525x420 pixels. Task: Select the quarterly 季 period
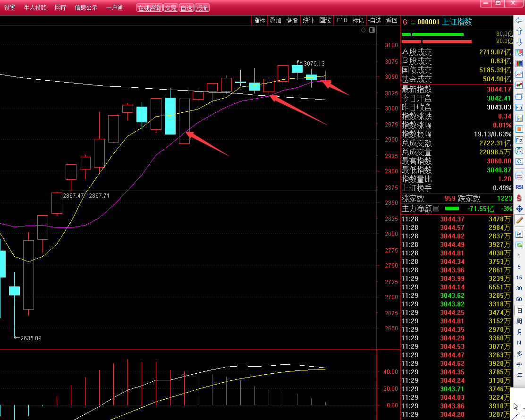(519, 364)
